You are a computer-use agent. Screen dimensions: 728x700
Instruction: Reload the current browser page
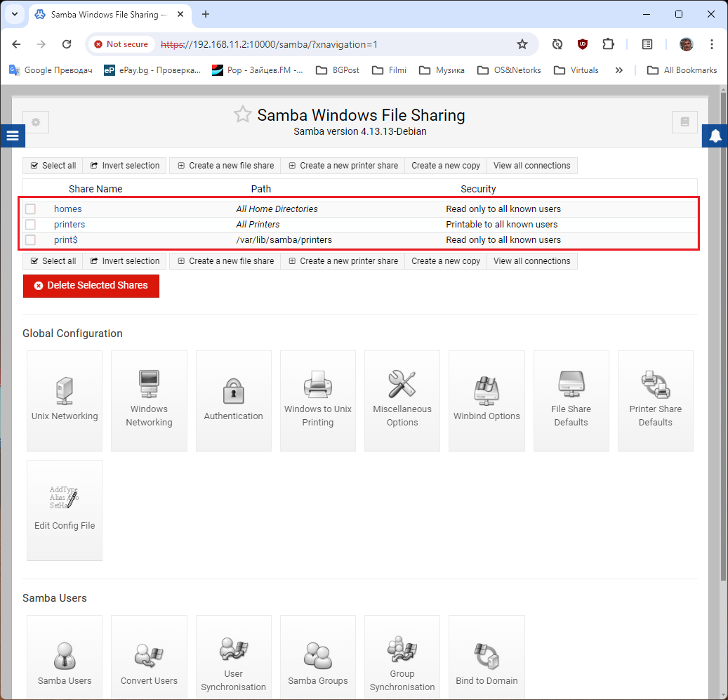[67, 44]
